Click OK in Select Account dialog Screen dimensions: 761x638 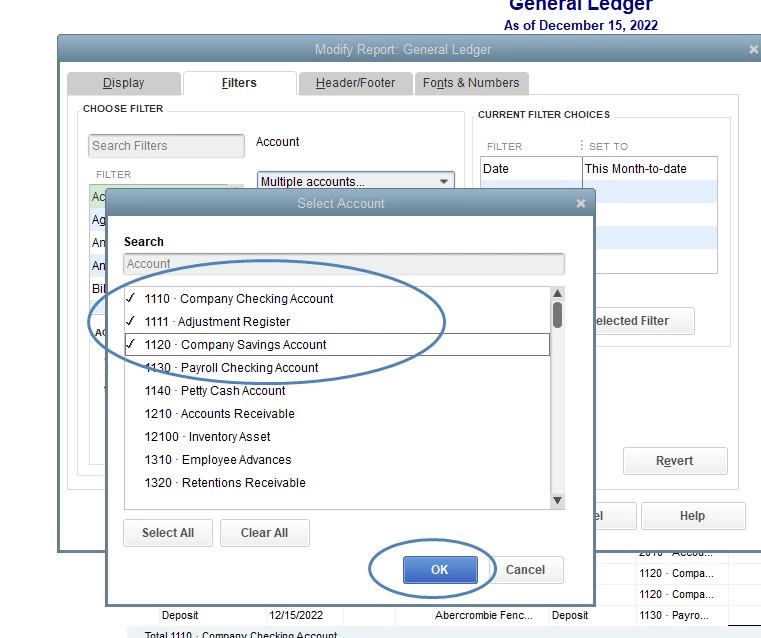[x=440, y=570]
